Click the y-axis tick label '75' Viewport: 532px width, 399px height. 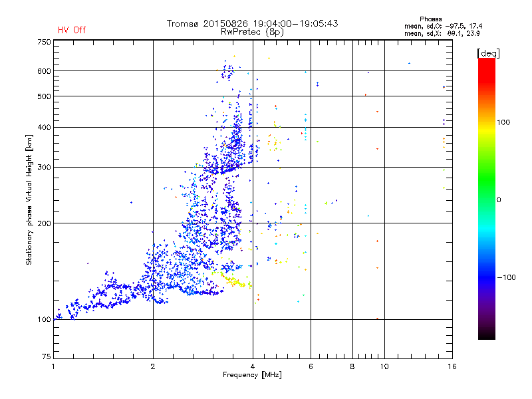47,356
